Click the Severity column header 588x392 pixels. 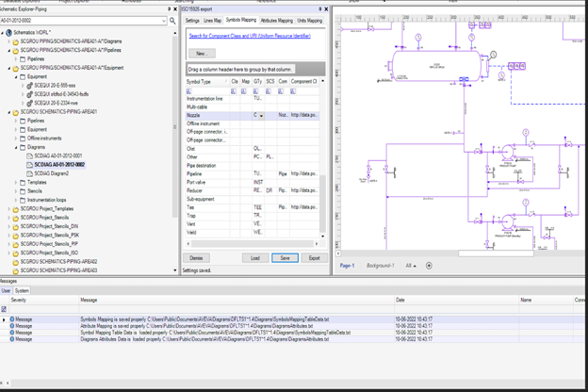43,300
